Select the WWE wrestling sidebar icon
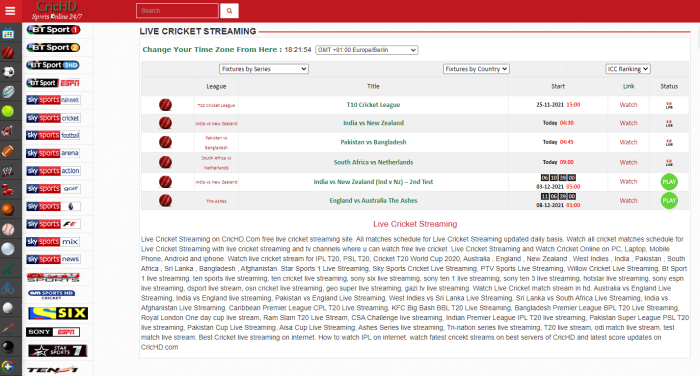 point(8,170)
